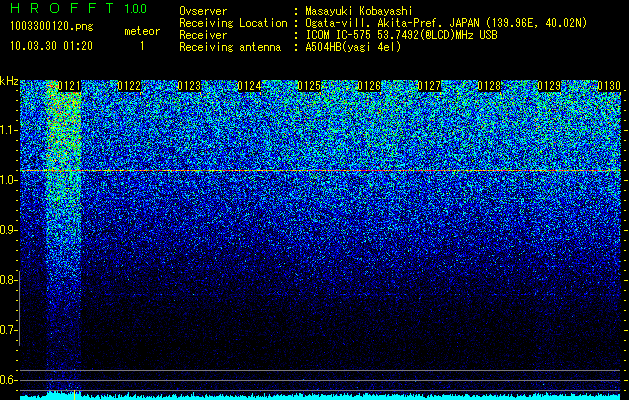Click the Ovserver label
The height and width of the screenshot is (400, 629).
[x=203, y=11]
